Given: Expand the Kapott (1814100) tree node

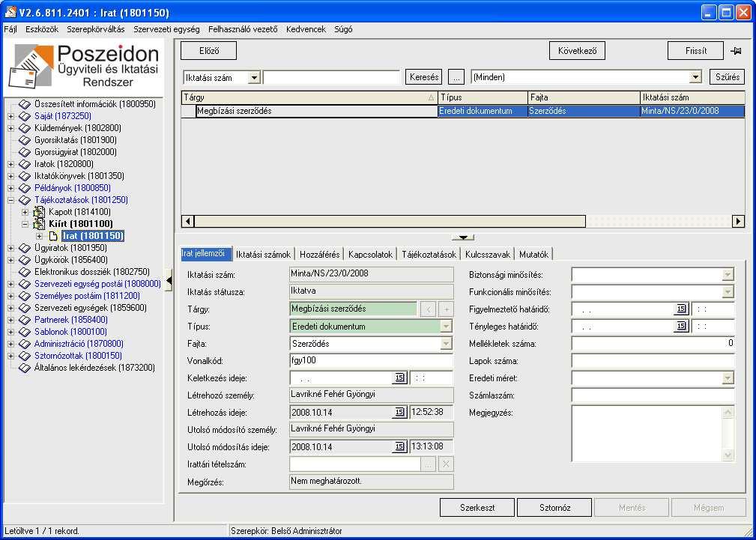Looking at the screenshot, I should pyautogui.click(x=25, y=212).
